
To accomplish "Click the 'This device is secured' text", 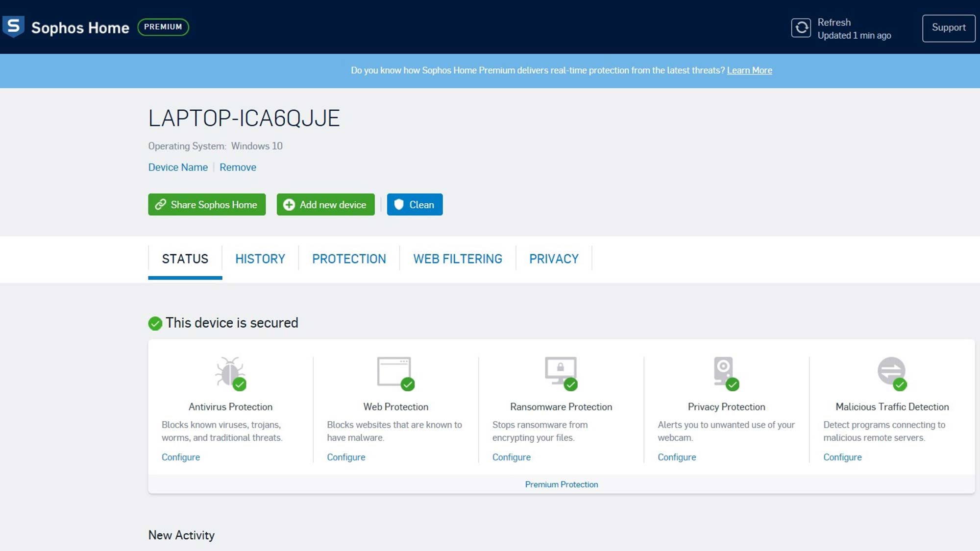I will 232,323.
